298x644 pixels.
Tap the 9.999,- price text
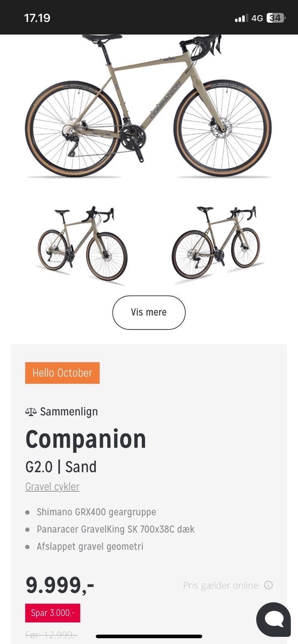click(x=60, y=585)
